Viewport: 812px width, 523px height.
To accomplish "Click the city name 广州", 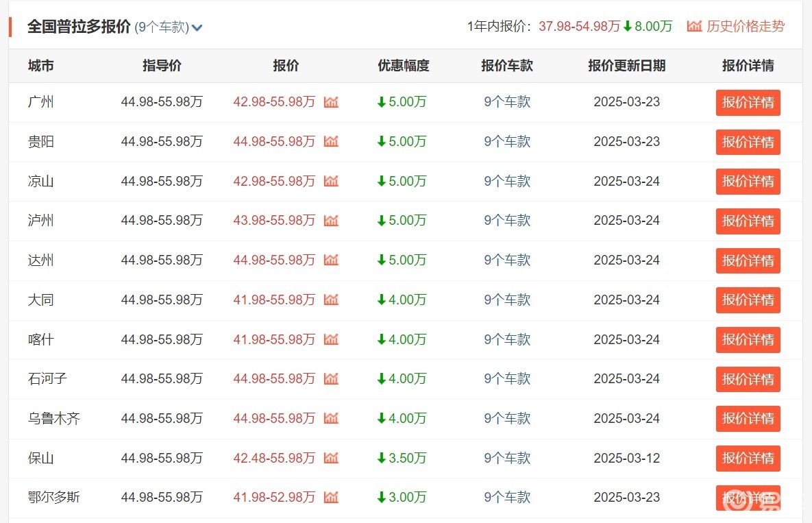I will [41, 102].
